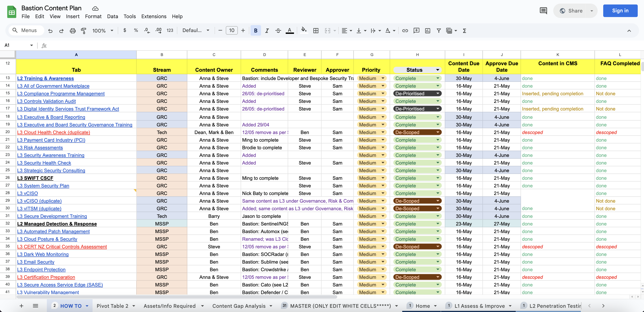Open the All sheets list icon
This screenshot has width=644, height=312.
click(35, 306)
